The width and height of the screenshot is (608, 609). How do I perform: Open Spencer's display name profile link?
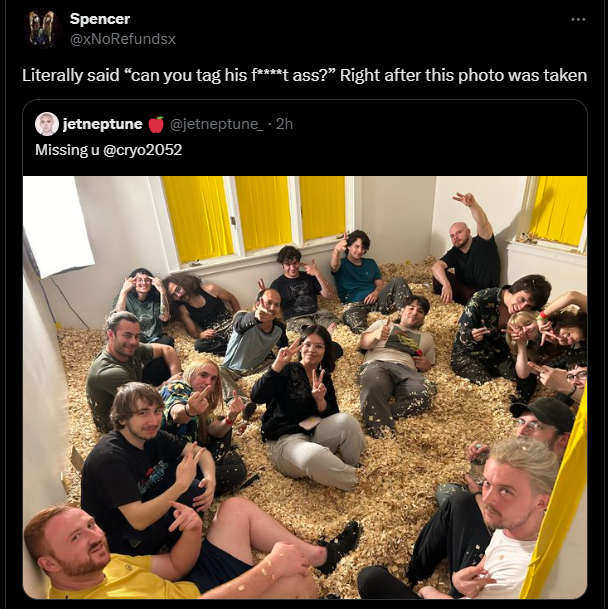pos(100,19)
